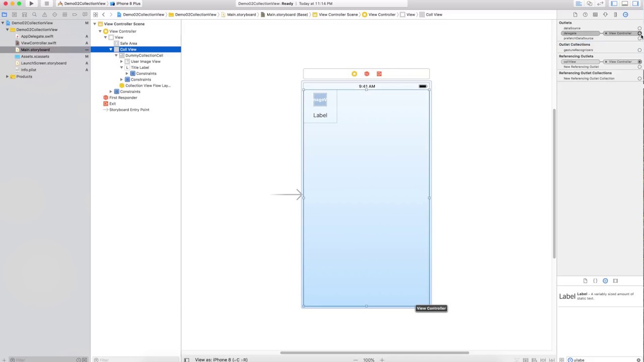Open ViewController.swift file
Viewport: 644px width, 362px height.
pos(39,43)
